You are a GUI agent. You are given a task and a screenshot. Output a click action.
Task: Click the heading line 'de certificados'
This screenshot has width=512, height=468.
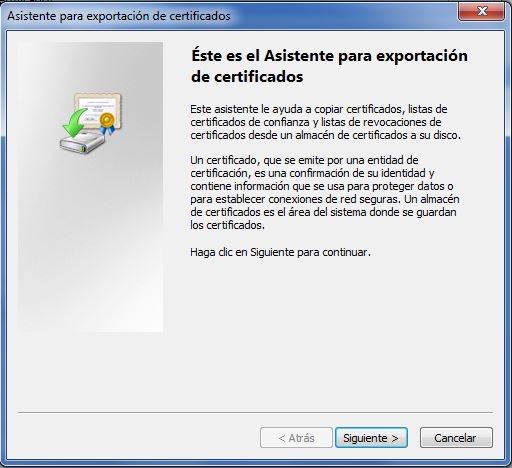(247, 77)
